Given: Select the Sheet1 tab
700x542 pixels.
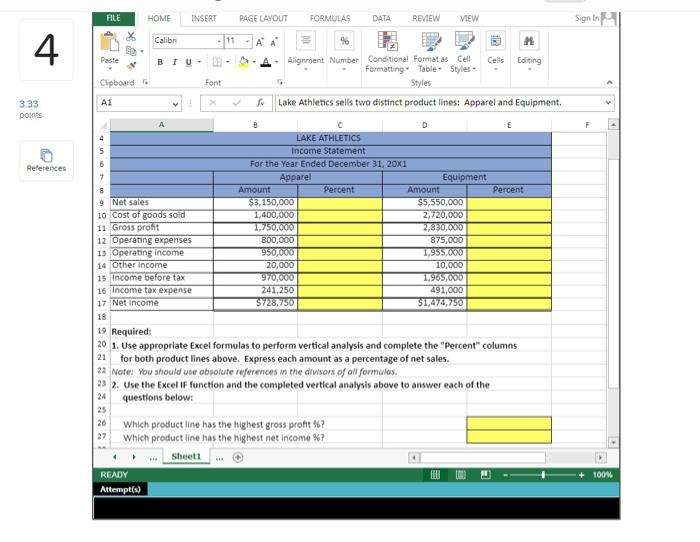Looking at the screenshot, I should (186, 457).
